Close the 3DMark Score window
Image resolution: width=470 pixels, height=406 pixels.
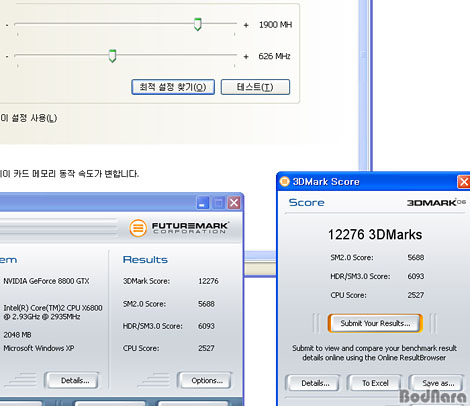pos(463,182)
